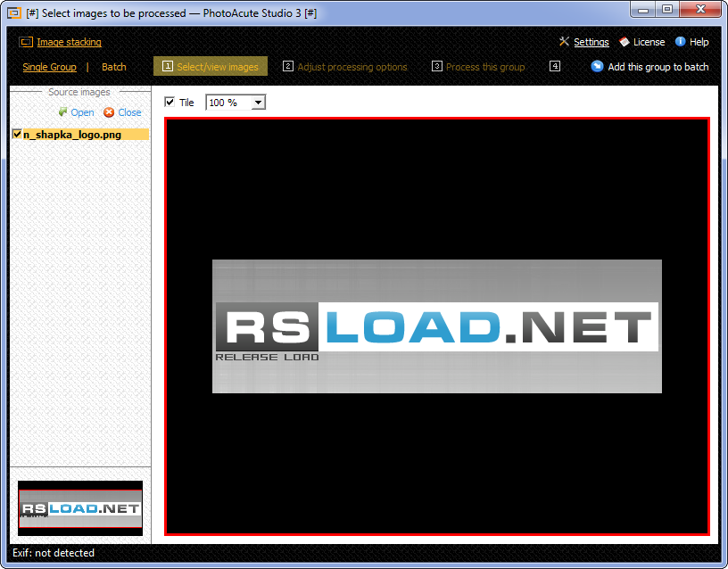This screenshot has width=728, height=569.
Task: Go to step 3 Process this group
Action: pos(479,66)
